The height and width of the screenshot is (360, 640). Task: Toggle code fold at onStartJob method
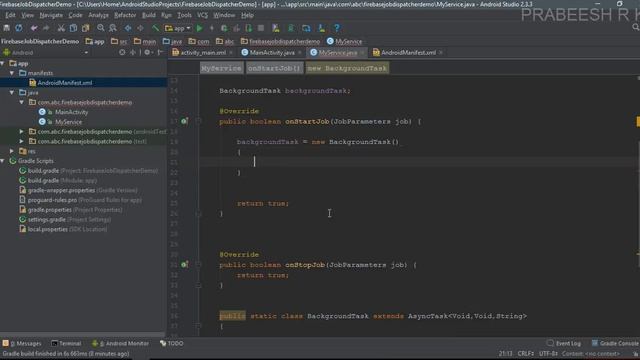coord(198,121)
